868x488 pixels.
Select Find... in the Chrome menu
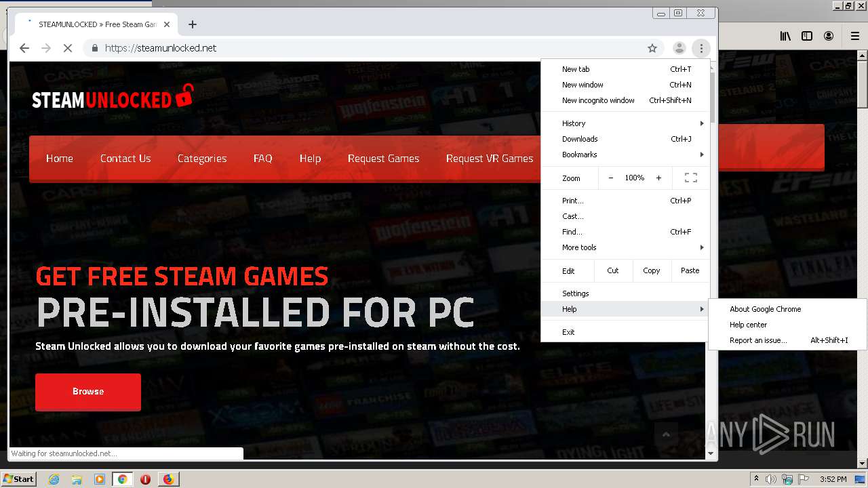625,232
